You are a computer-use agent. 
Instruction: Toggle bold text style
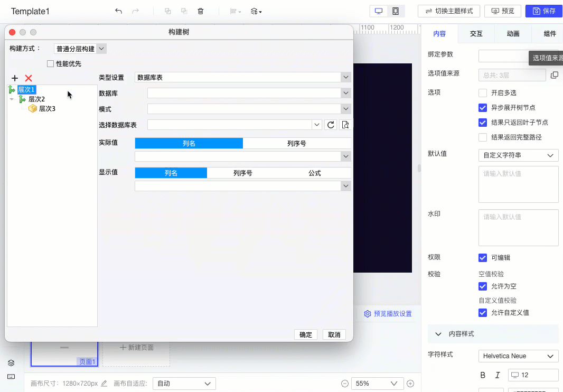pyautogui.click(x=483, y=375)
